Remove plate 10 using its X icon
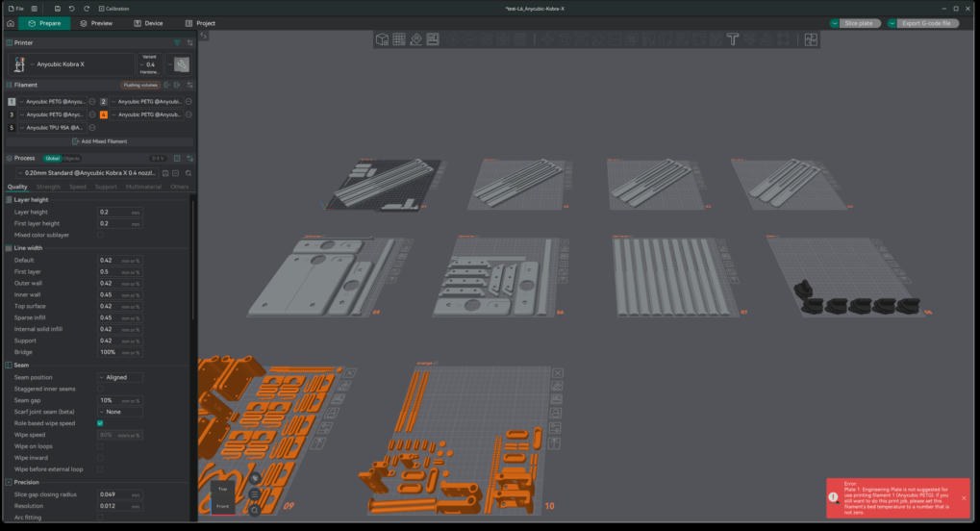Screen dimensions: 980x531 [x=558, y=373]
